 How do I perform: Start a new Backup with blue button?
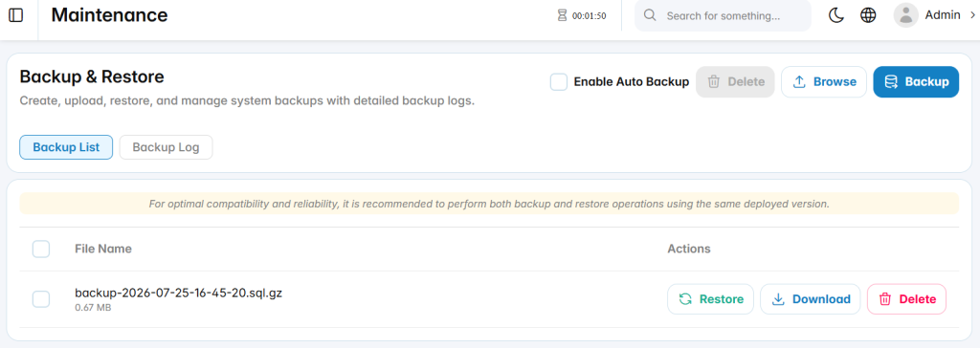tap(916, 82)
